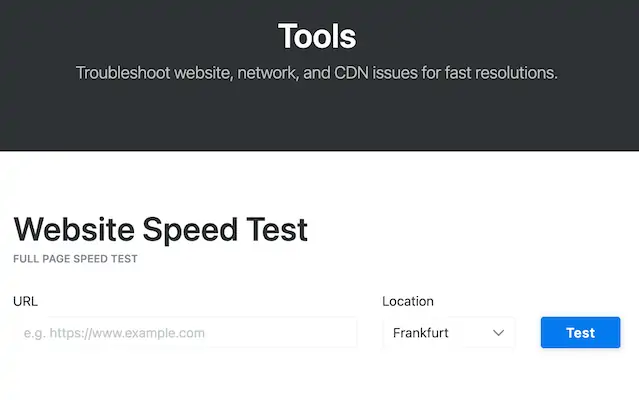Click the URL field label
639x400 pixels.
26,301
